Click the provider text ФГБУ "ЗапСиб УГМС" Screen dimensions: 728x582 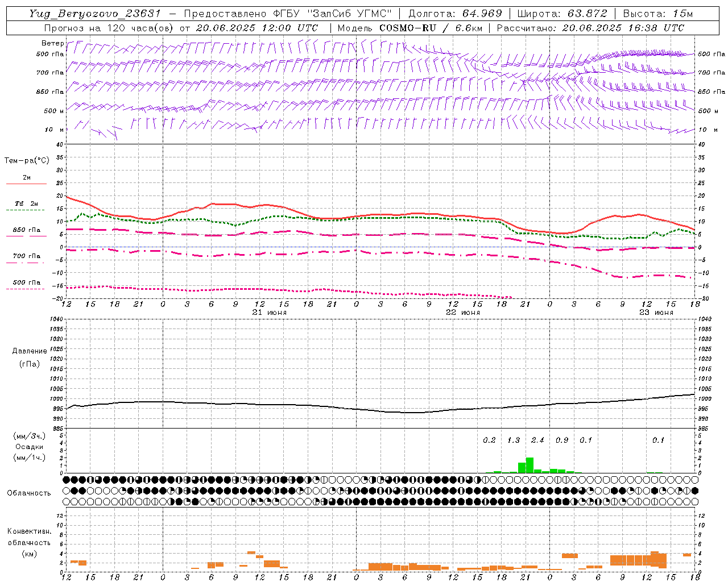pyautogui.click(x=332, y=14)
